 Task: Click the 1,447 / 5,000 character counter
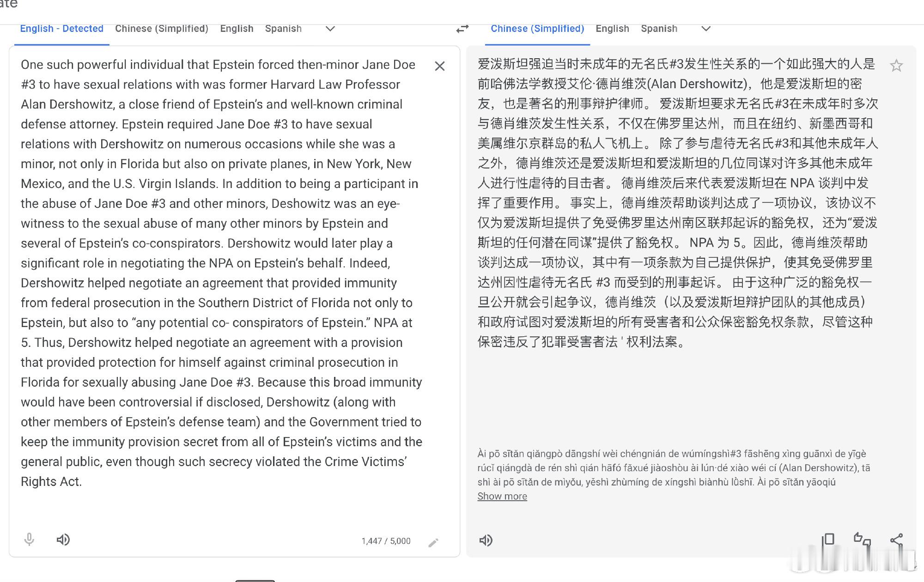[x=386, y=541]
